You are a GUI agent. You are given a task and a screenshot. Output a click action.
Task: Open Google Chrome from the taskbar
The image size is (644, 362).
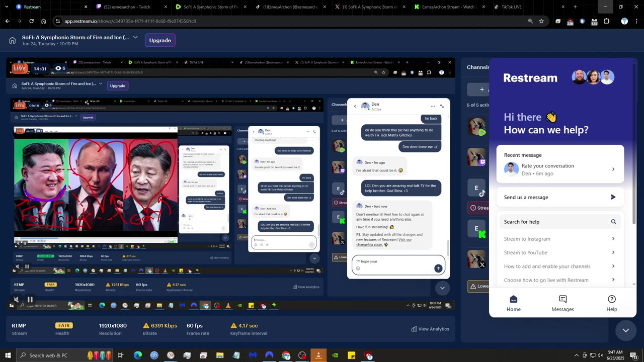point(286,355)
